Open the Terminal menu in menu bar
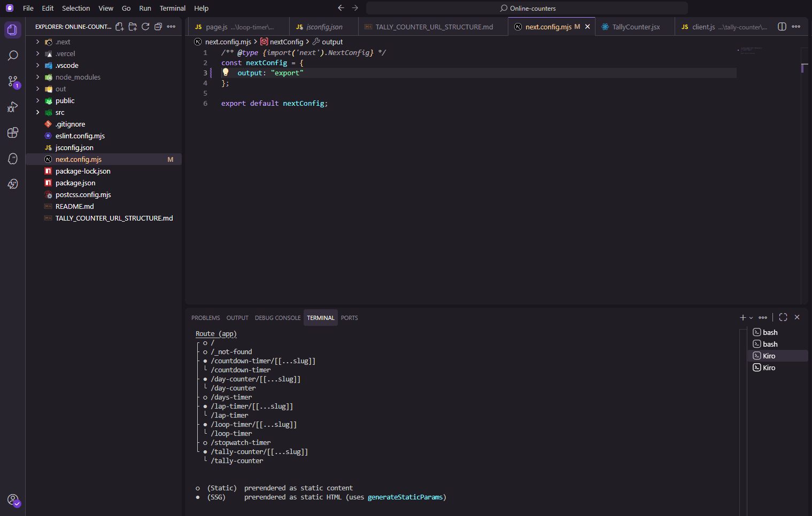 pyautogui.click(x=172, y=9)
